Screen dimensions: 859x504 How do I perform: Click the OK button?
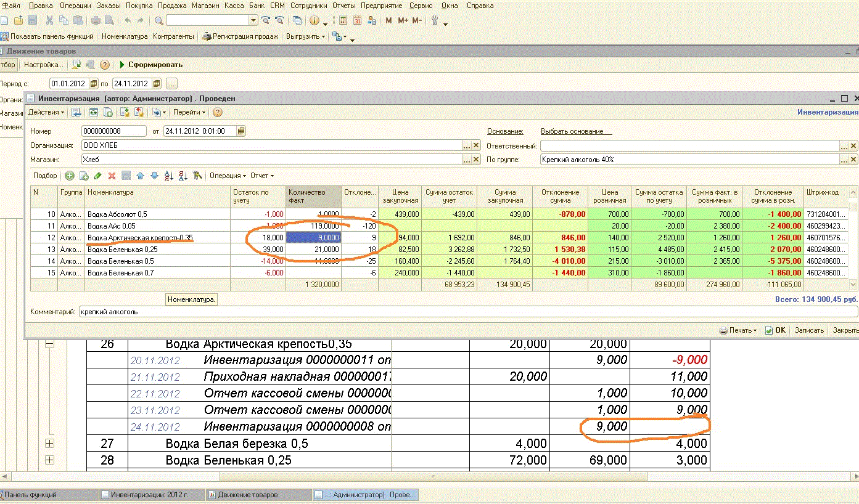pyautogui.click(x=775, y=330)
